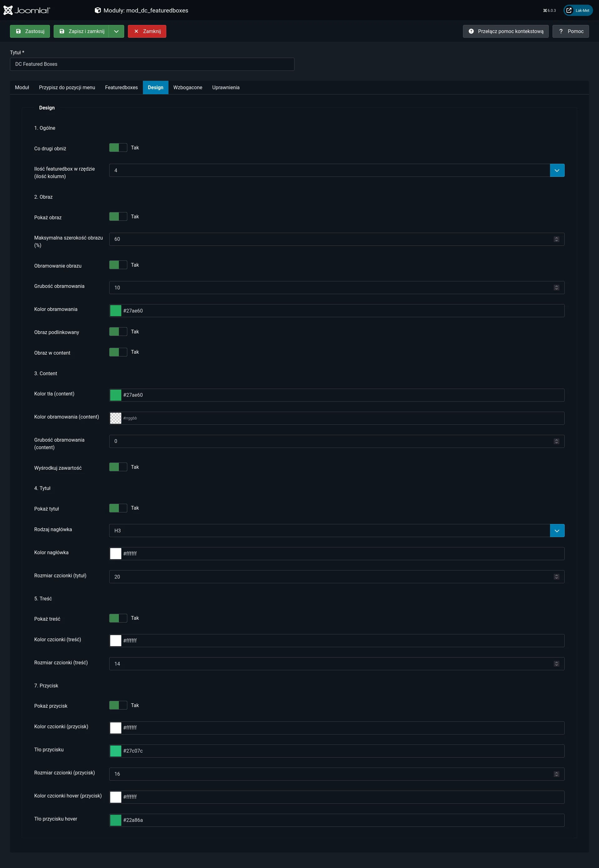Toggle contextual help with Przełącz pomoc kontekstową

[505, 32]
